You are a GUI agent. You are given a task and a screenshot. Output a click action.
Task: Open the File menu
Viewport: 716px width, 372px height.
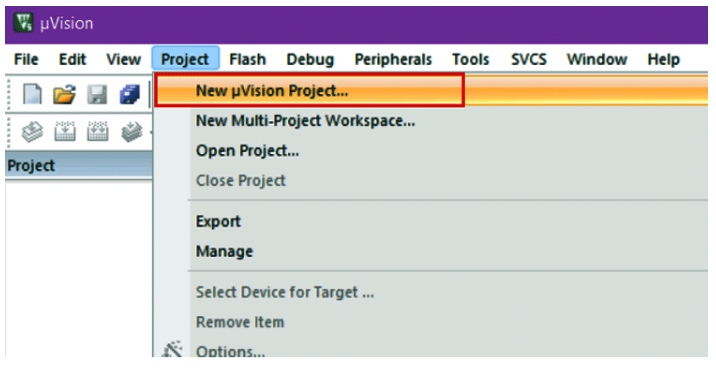click(x=26, y=59)
